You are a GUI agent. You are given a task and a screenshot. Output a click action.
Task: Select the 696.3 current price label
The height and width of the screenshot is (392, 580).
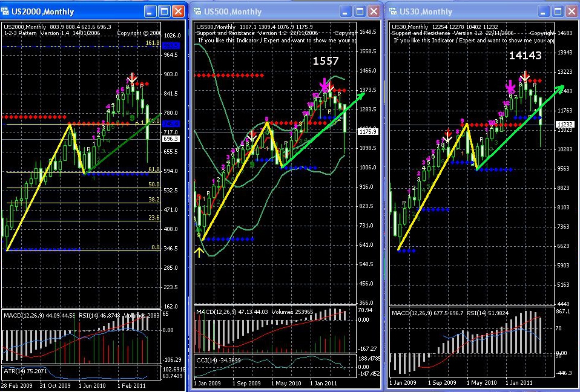click(171, 139)
